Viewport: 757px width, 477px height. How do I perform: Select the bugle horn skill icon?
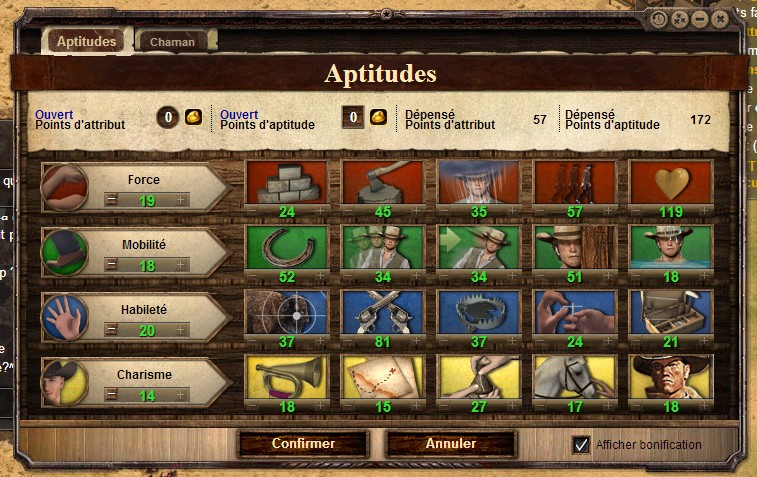[x=287, y=377]
